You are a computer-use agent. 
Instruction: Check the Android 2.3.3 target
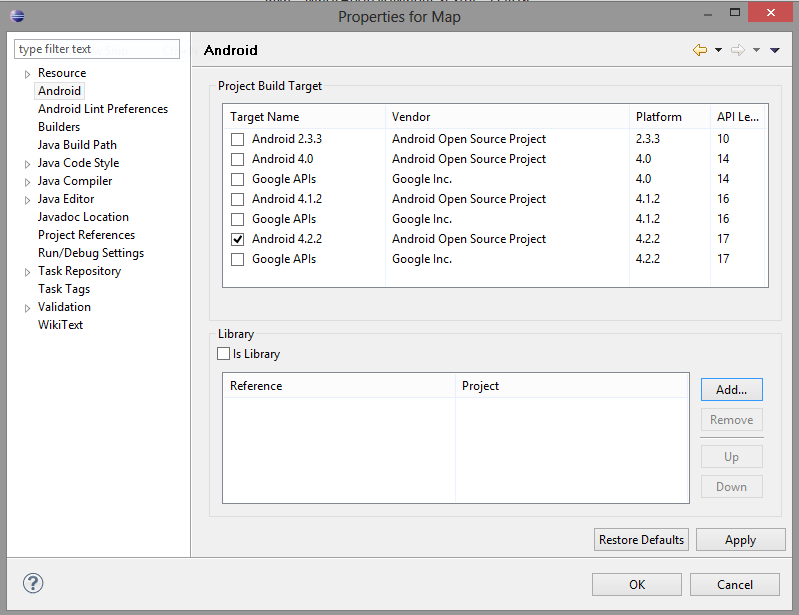[x=237, y=139]
